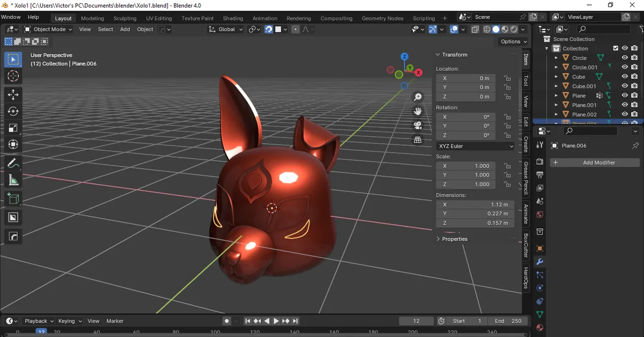
Task: Open the HardOps sidebar tab
Action: [x=526, y=278]
